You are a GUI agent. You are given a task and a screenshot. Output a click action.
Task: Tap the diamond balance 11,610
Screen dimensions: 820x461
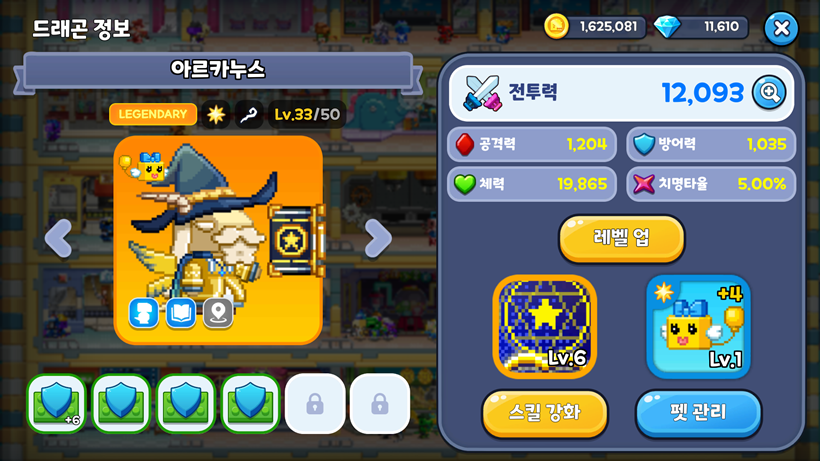click(702, 27)
